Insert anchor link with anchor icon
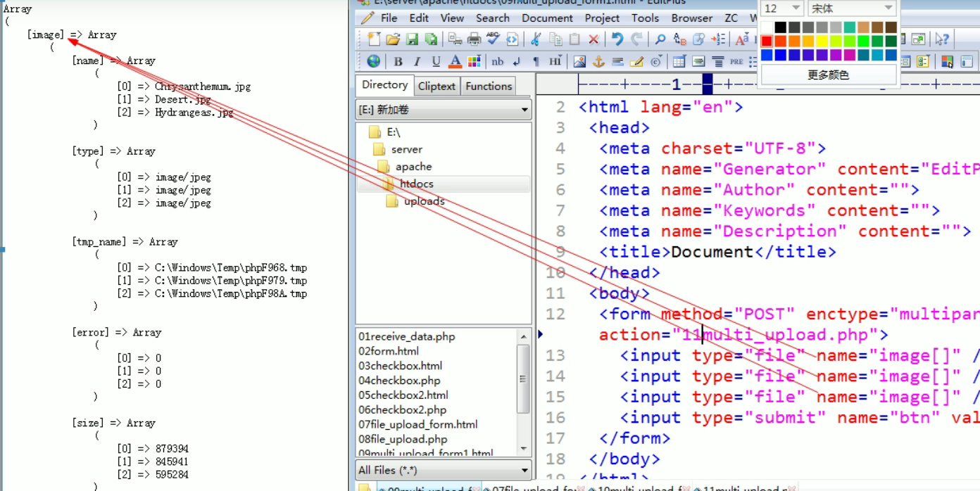 (x=598, y=62)
